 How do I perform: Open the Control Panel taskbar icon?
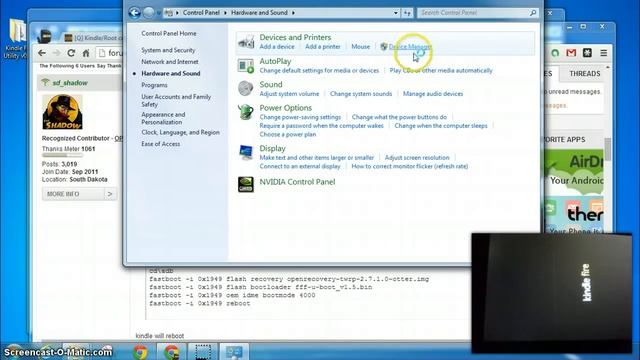(234, 352)
